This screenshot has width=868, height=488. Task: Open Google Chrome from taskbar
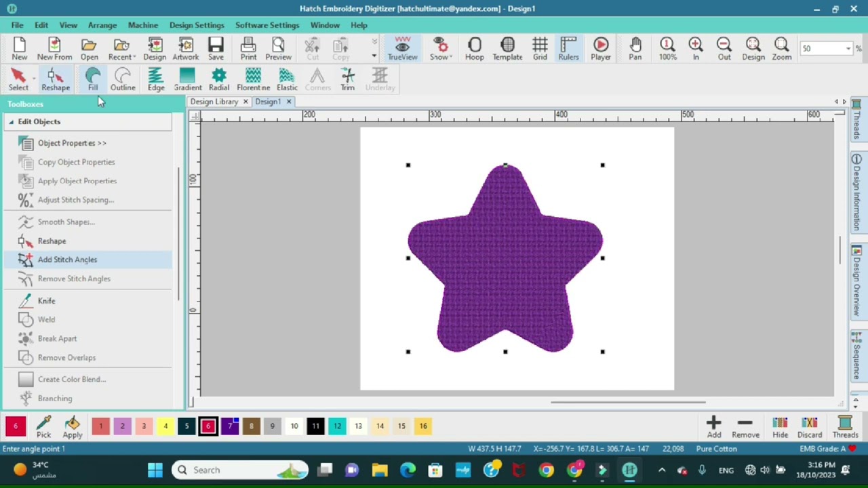pyautogui.click(x=546, y=470)
